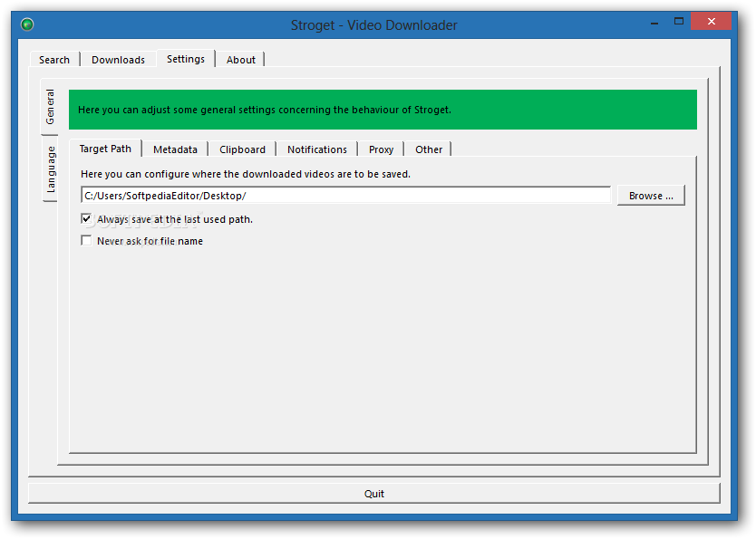Click the Stroget - Video Downloader title text

(x=374, y=25)
